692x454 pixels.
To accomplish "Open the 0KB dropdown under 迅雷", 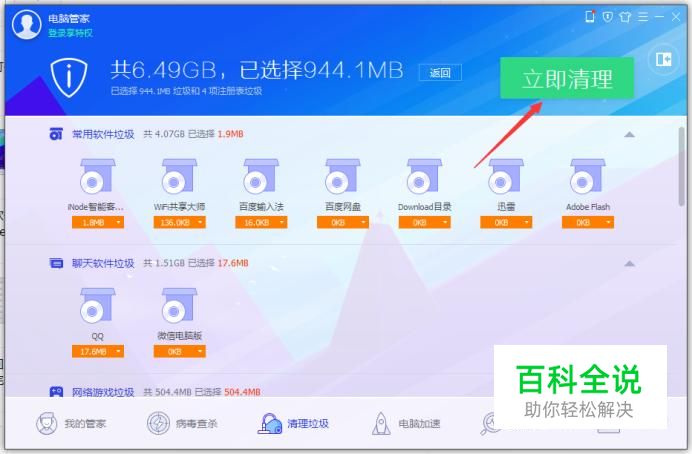I will 506,222.
